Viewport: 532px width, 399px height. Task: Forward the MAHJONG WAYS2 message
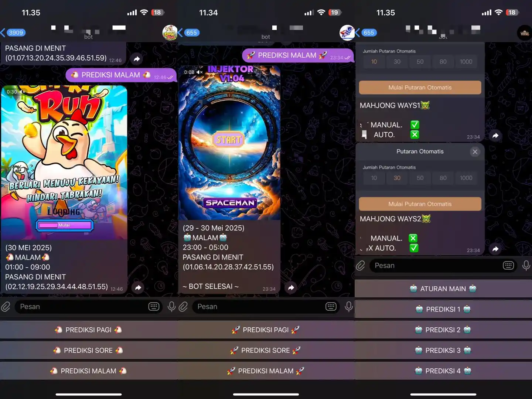pyautogui.click(x=495, y=249)
